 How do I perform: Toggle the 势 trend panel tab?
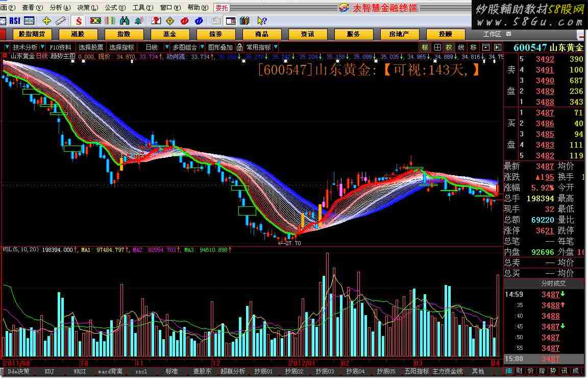pyautogui.click(x=553, y=371)
